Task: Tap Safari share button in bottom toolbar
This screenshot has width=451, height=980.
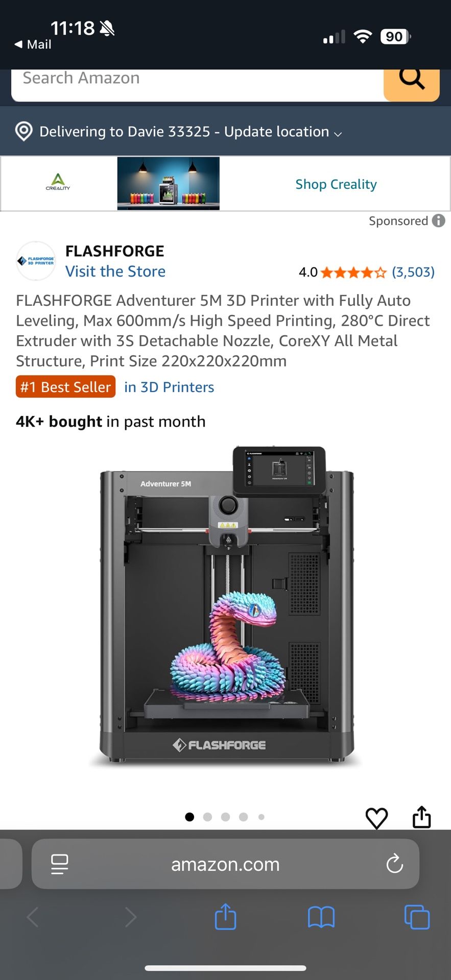Action: click(x=225, y=916)
